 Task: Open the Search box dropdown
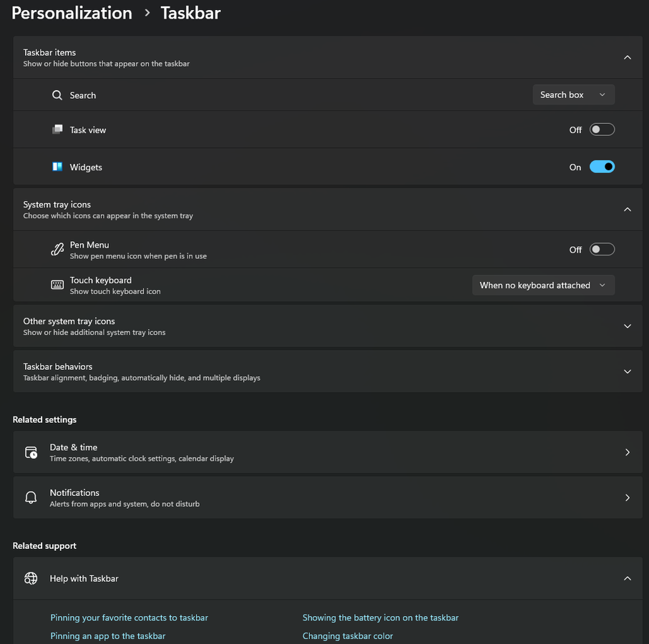click(x=573, y=94)
